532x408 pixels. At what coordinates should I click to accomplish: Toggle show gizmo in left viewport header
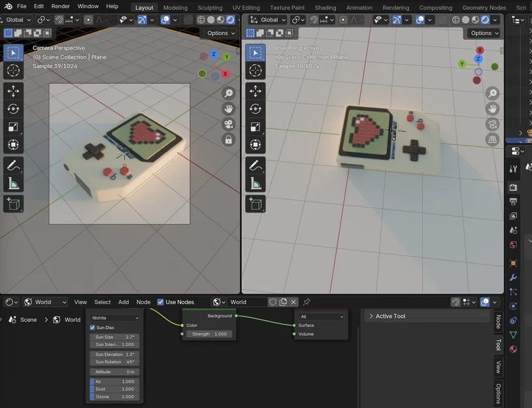point(142,20)
